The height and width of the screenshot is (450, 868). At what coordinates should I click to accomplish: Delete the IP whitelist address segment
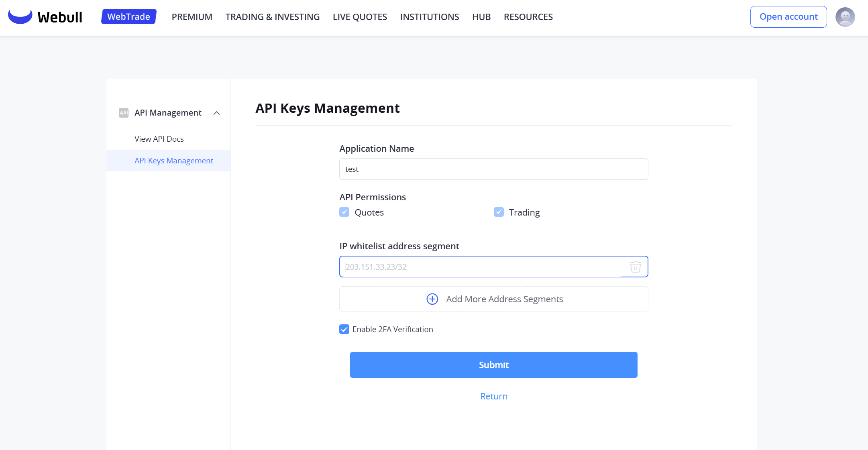[x=635, y=267]
